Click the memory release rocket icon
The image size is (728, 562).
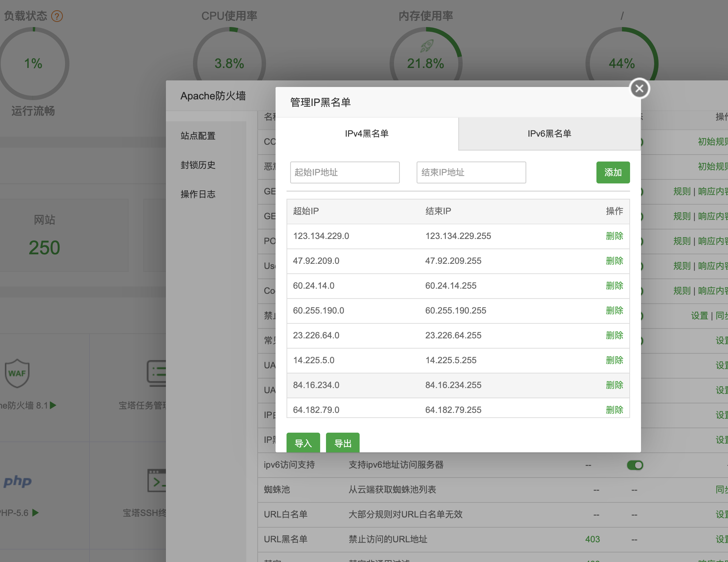tap(426, 46)
